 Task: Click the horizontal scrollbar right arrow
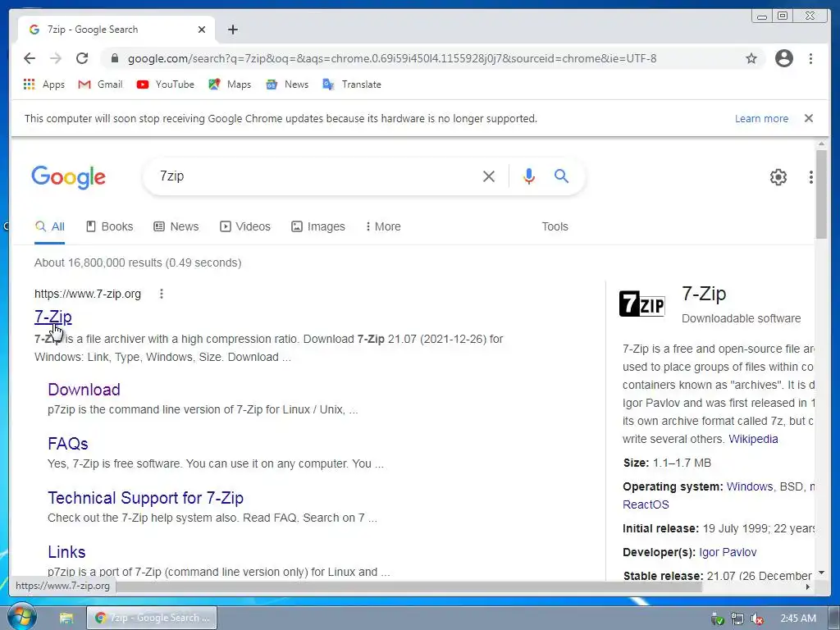click(808, 587)
